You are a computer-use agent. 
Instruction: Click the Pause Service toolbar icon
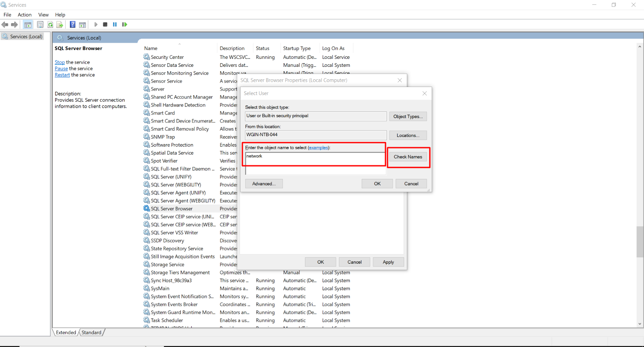pos(115,25)
